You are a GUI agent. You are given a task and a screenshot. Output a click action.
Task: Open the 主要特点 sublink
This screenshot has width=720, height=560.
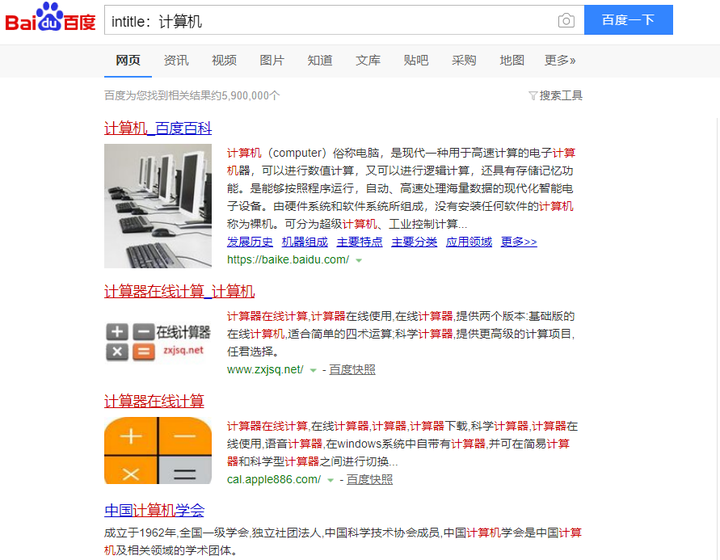[360, 242]
